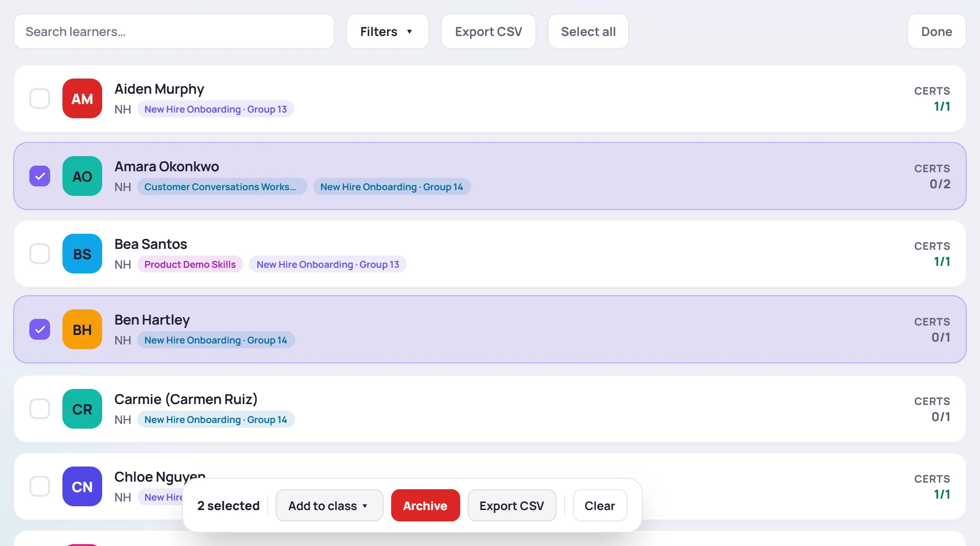
Task: Archive the selected learners
Action: [425, 505]
